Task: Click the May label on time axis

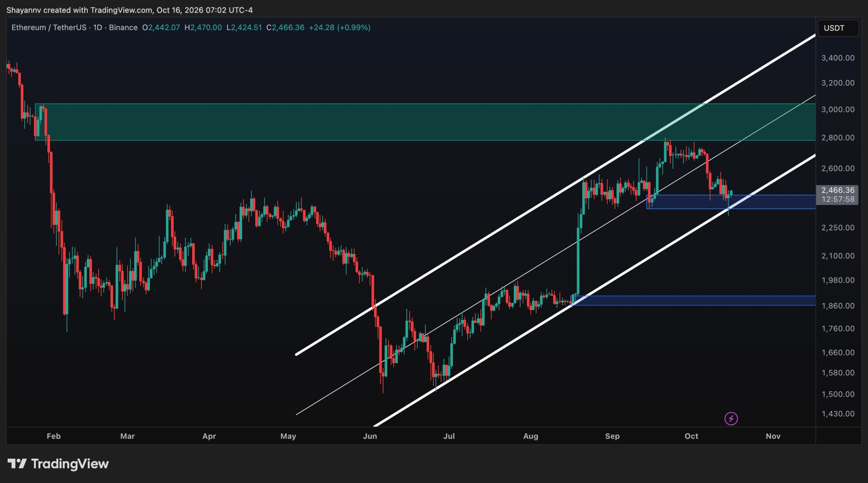Action: (288, 436)
